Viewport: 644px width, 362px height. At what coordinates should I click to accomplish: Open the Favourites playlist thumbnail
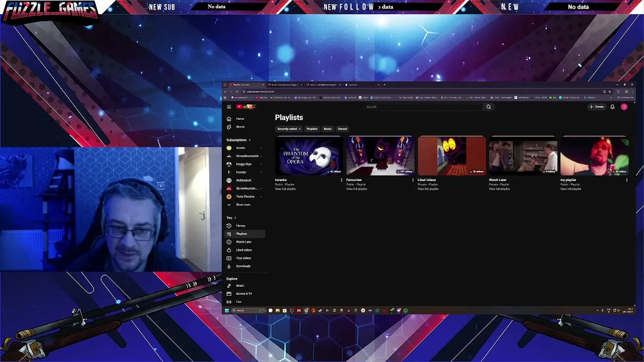point(380,156)
